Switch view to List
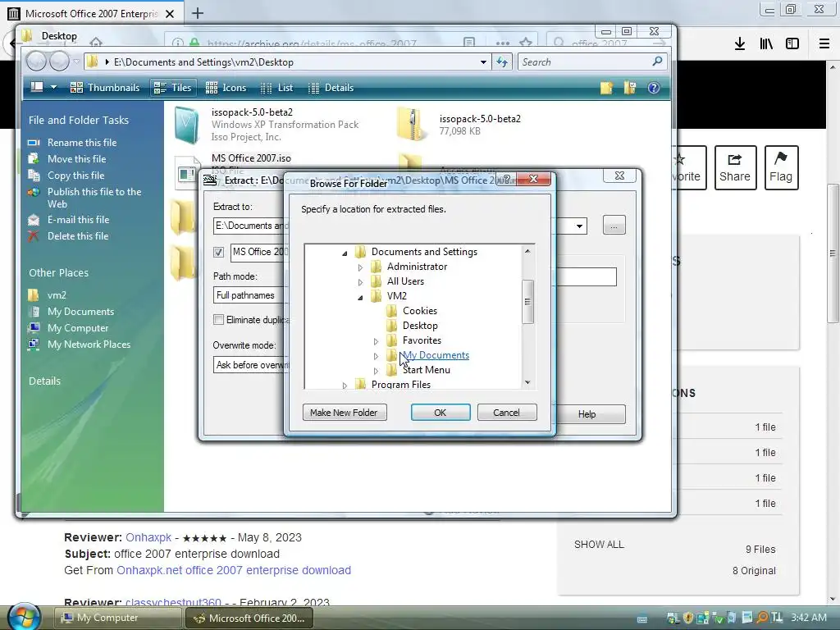This screenshot has width=840, height=630. tap(276, 88)
